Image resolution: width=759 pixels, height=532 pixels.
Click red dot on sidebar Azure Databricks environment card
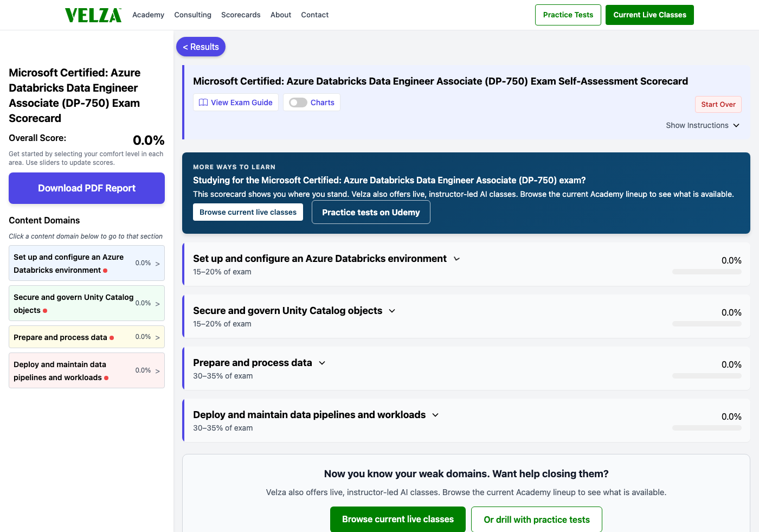[105, 271]
